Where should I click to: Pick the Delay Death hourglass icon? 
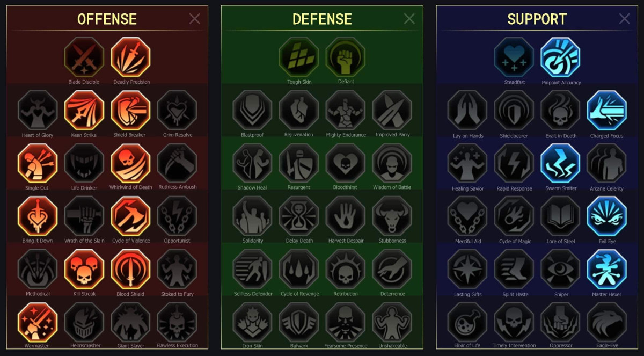(299, 216)
